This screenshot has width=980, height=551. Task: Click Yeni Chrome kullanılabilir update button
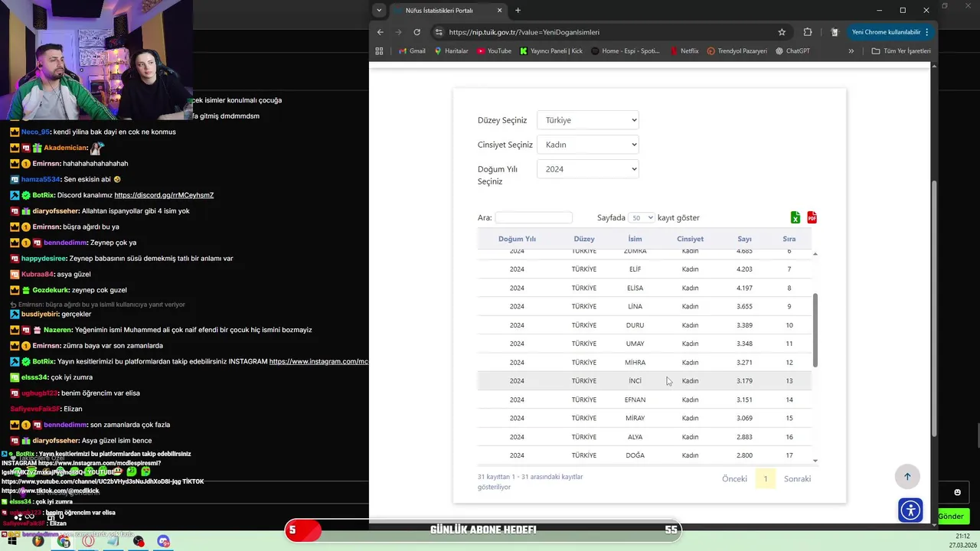890,32
